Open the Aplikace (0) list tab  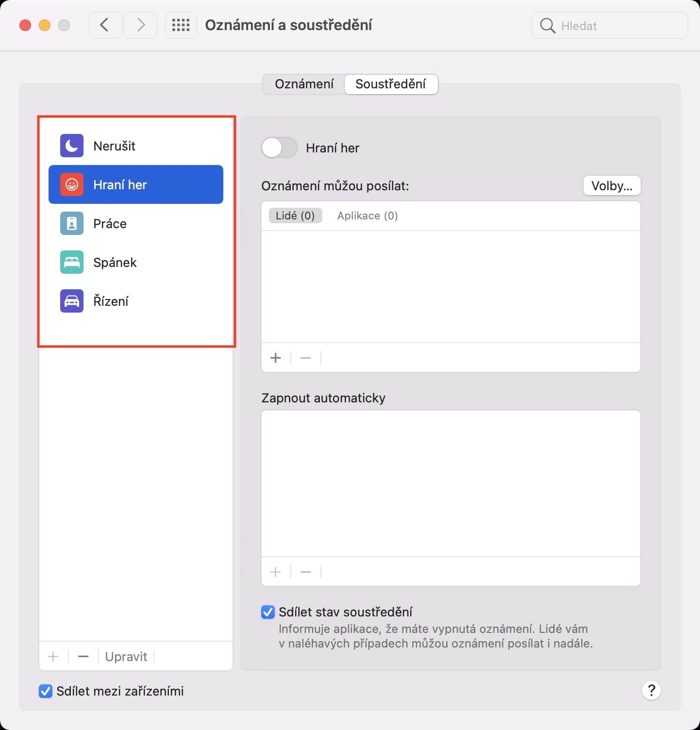367,216
